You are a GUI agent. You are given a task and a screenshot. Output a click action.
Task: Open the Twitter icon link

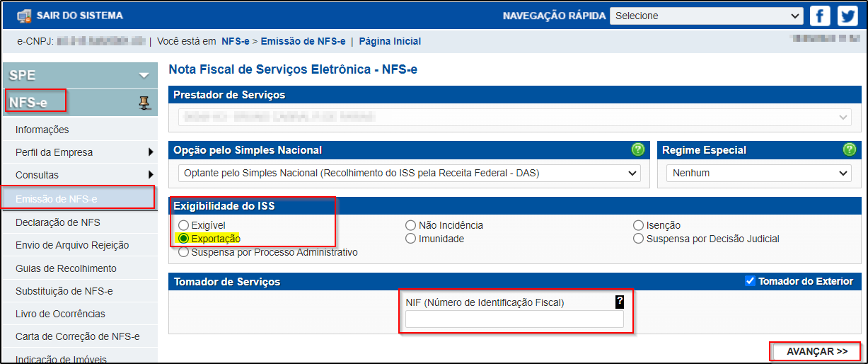[847, 16]
